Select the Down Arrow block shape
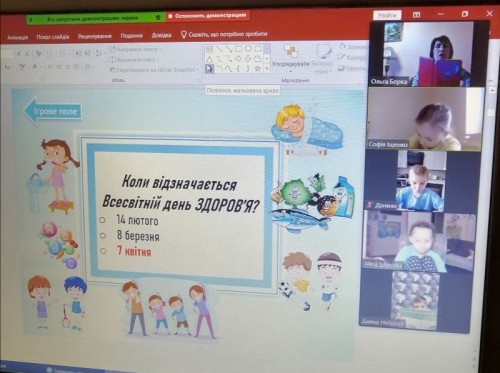Viewport: 500px width, 373px height. click(x=248, y=59)
